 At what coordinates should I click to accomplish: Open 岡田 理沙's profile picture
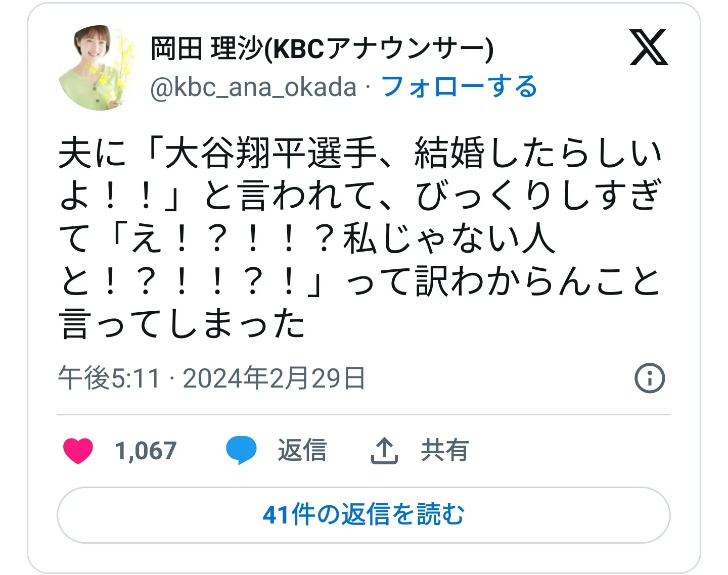click(x=99, y=68)
